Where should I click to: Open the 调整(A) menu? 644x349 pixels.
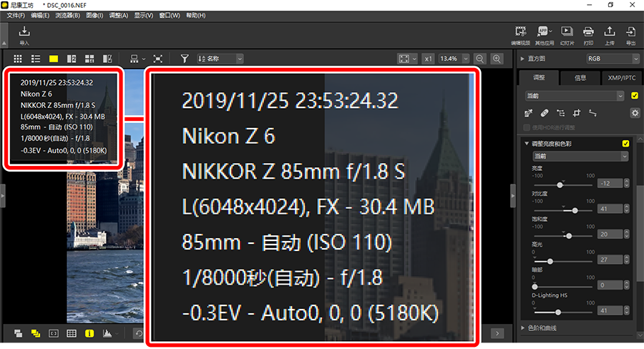[118, 15]
